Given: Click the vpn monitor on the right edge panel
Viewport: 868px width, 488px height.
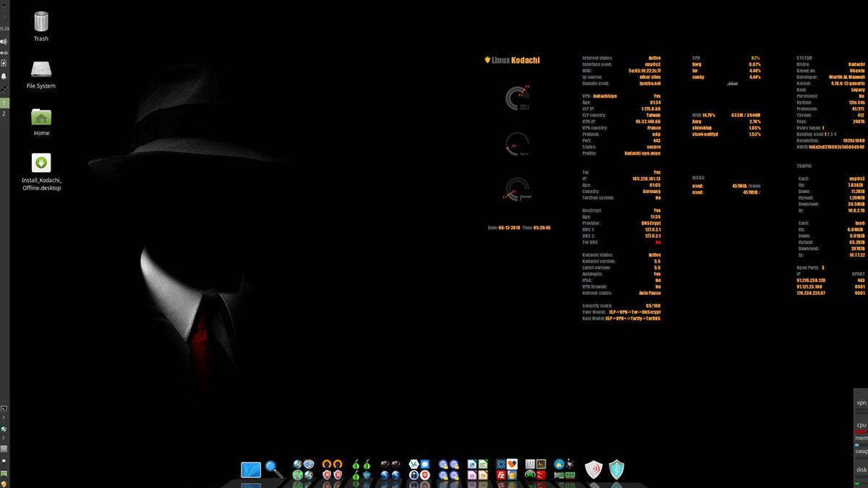Looking at the screenshot, I should tap(861, 403).
